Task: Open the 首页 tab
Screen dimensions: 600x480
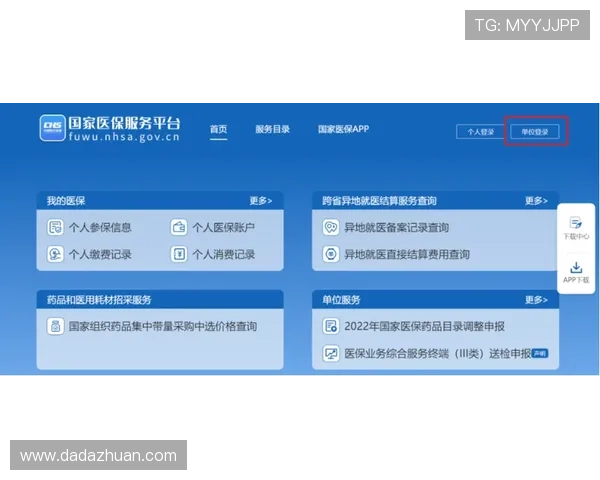Action: pyautogui.click(x=218, y=129)
